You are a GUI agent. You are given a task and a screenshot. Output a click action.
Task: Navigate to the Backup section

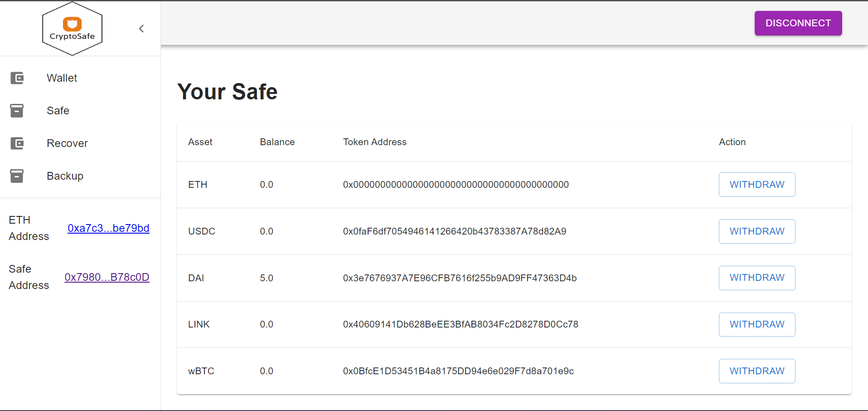point(65,176)
